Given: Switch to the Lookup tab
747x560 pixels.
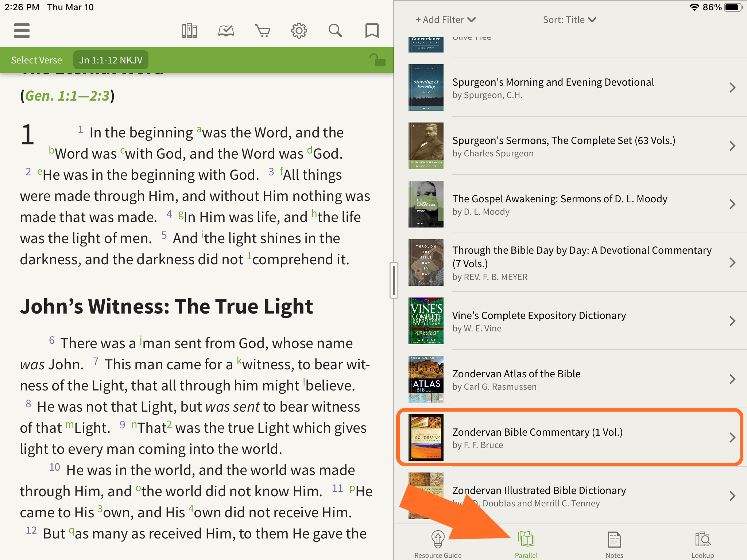Looking at the screenshot, I should click(703, 545).
